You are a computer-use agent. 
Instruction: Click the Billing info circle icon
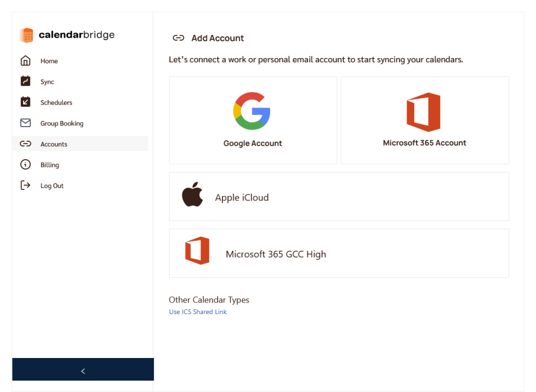25,164
